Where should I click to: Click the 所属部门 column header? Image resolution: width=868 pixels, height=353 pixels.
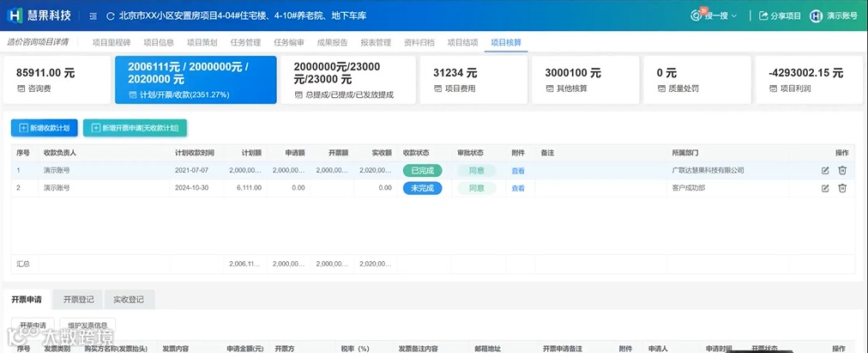[685, 153]
